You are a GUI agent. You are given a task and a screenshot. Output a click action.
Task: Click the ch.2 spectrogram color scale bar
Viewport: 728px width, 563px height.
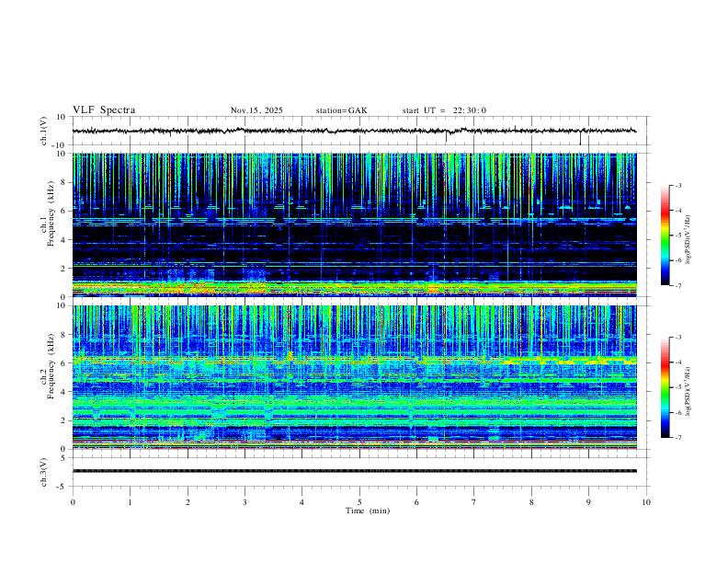(665, 387)
